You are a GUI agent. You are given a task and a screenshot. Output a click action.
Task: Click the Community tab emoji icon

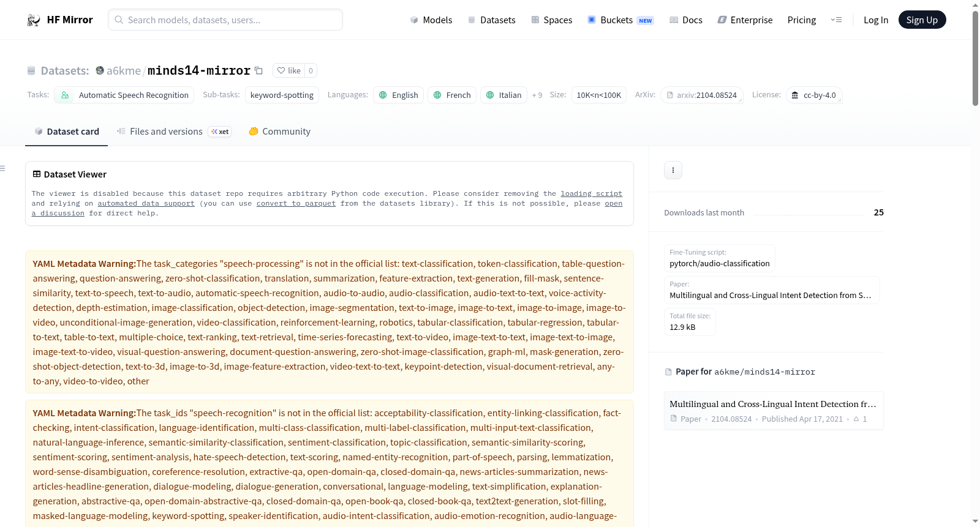(x=254, y=131)
